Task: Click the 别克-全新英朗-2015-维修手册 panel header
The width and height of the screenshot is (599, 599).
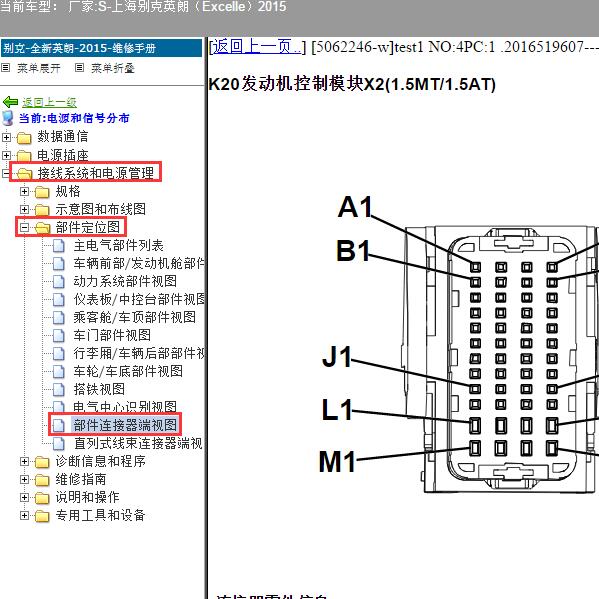Action: (101, 48)
